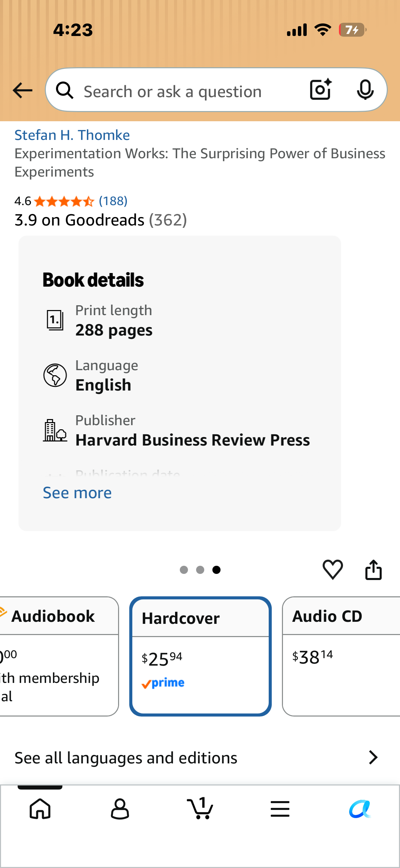Open the Alexa/Rufus assistant icon
400x868 pixels.
(x=360, y=809)
